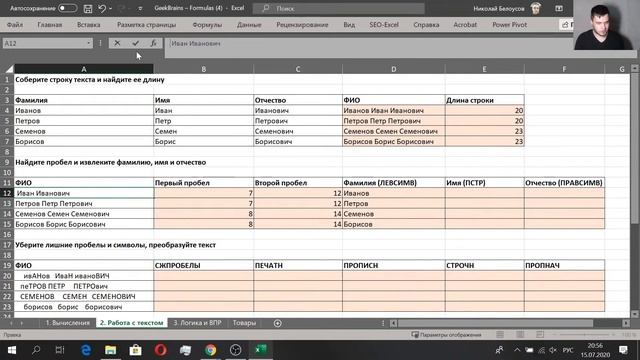
Task: Open the Windows Start menu
Action: pyautogui.click(x=12, y=350)
